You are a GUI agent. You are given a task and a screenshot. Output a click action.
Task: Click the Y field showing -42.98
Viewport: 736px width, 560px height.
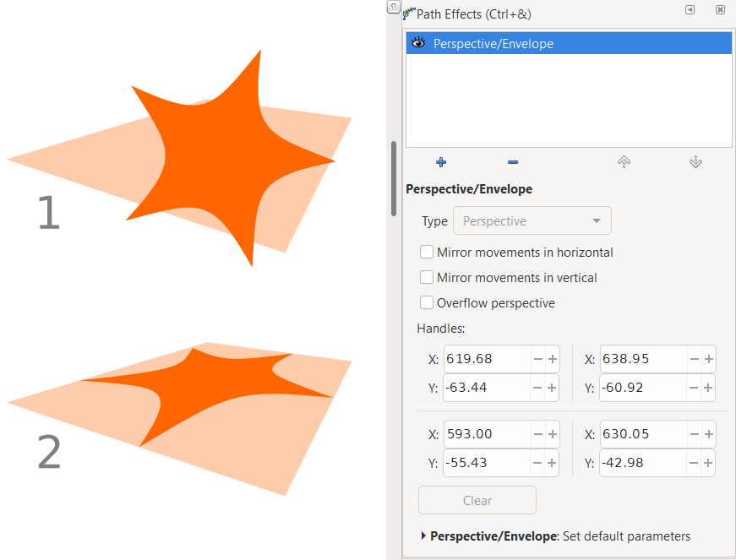pyautogui.click(x=643, y=463)
